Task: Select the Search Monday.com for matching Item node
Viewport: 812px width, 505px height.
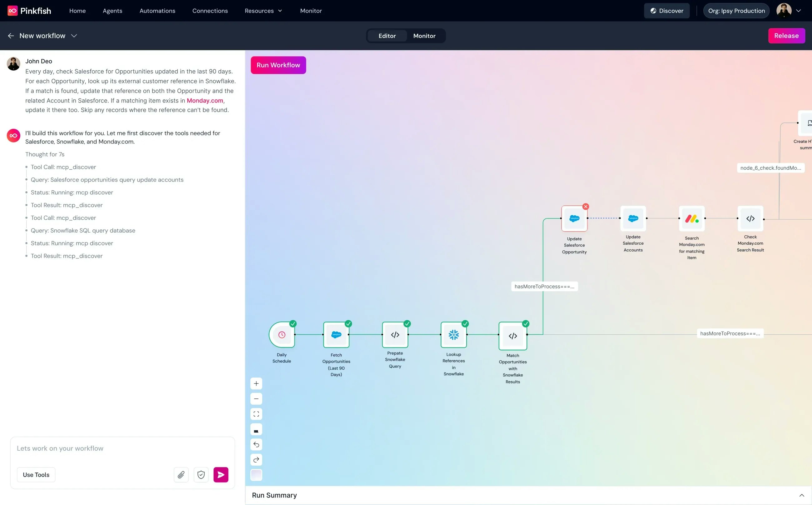Action: [x=691, y=218]
